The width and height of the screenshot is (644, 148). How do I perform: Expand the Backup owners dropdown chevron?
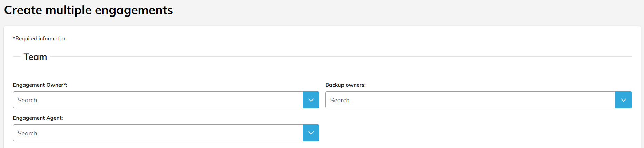pos(623,100)
